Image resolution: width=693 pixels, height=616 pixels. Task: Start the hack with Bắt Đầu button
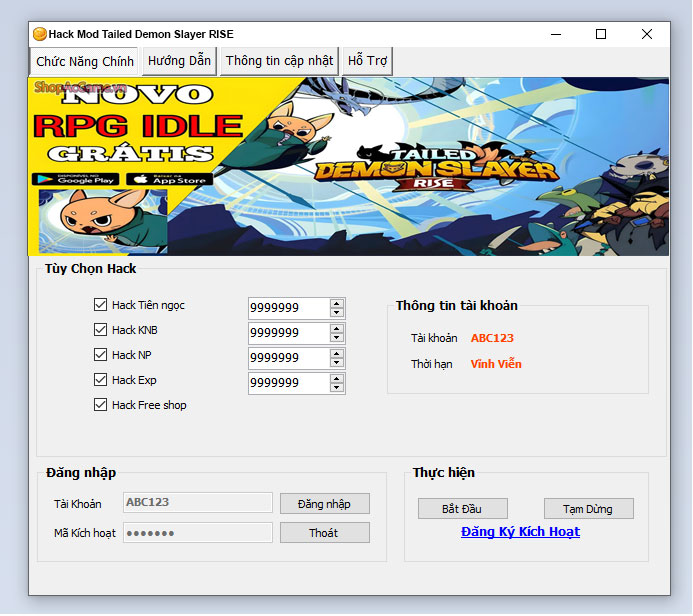click(463, 509)
